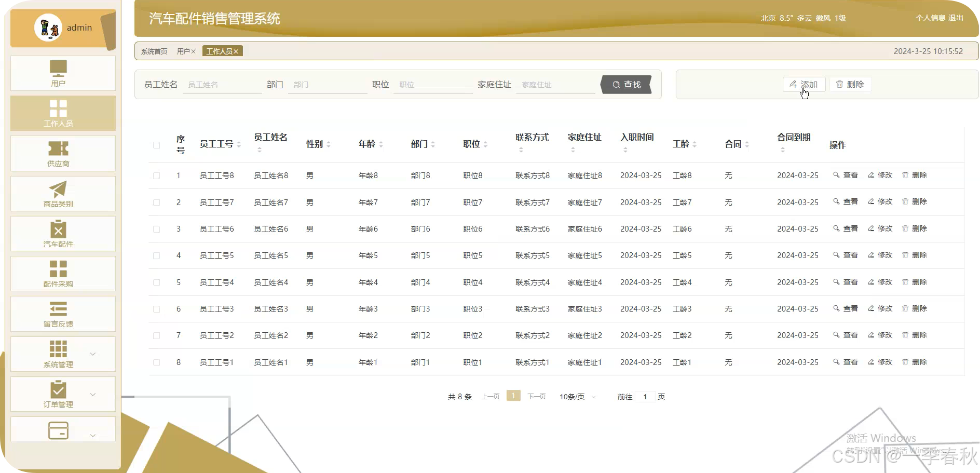
Task: Click the 添加 button
Action: (x=804, y=84)
